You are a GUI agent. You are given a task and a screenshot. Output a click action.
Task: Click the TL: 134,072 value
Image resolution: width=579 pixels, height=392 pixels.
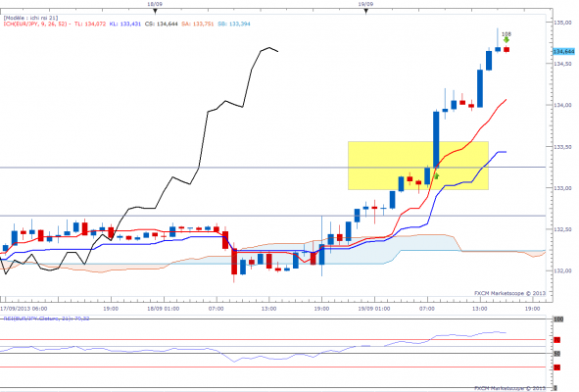tap(90, 24)
